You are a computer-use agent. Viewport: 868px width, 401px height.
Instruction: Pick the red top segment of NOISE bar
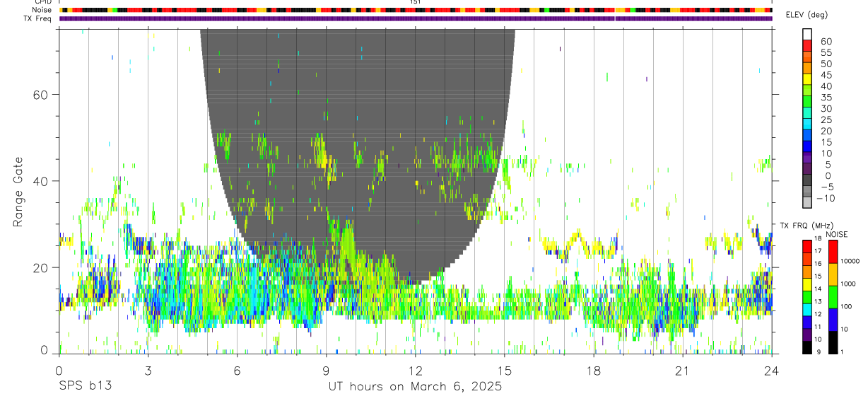click(833, 252)
